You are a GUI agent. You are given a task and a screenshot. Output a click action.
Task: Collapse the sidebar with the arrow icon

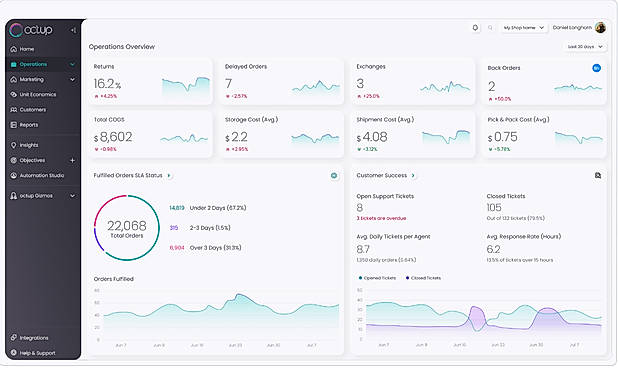coord(73,30)
